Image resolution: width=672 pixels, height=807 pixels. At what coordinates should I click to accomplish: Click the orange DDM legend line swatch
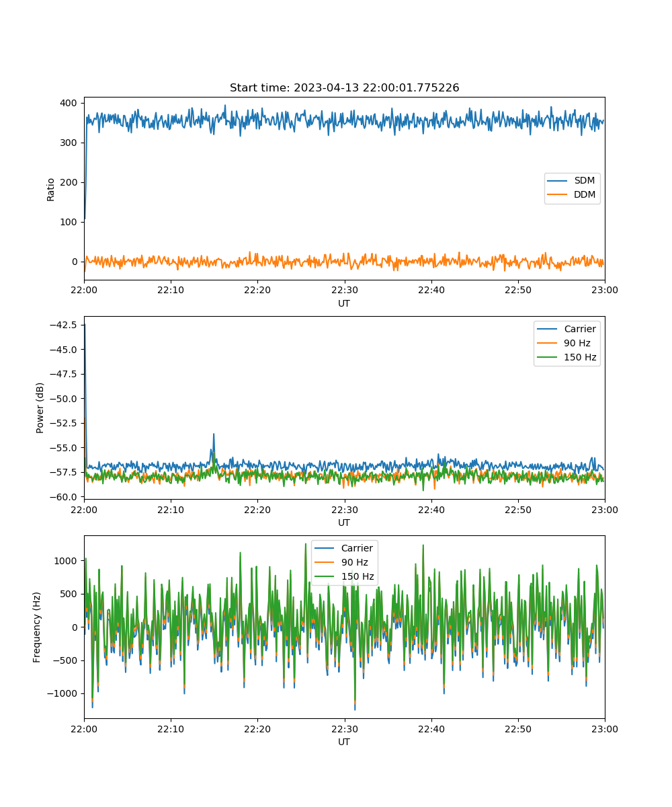559,195
